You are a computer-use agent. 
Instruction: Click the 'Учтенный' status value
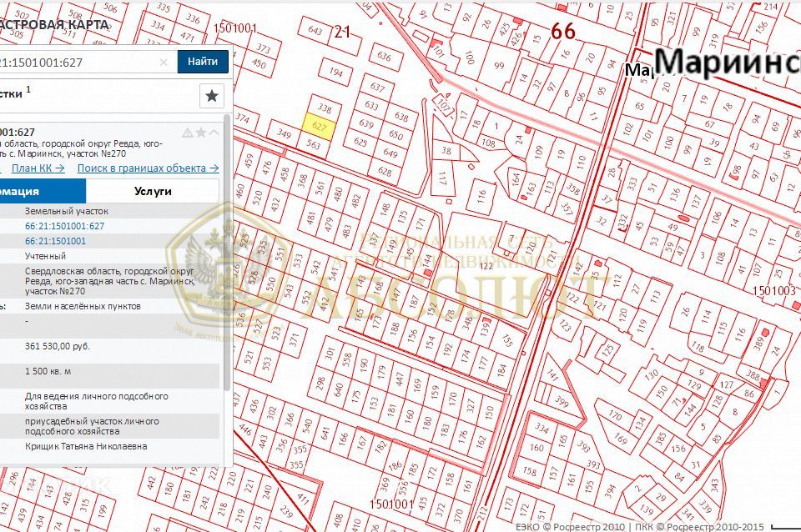[45, 256]
